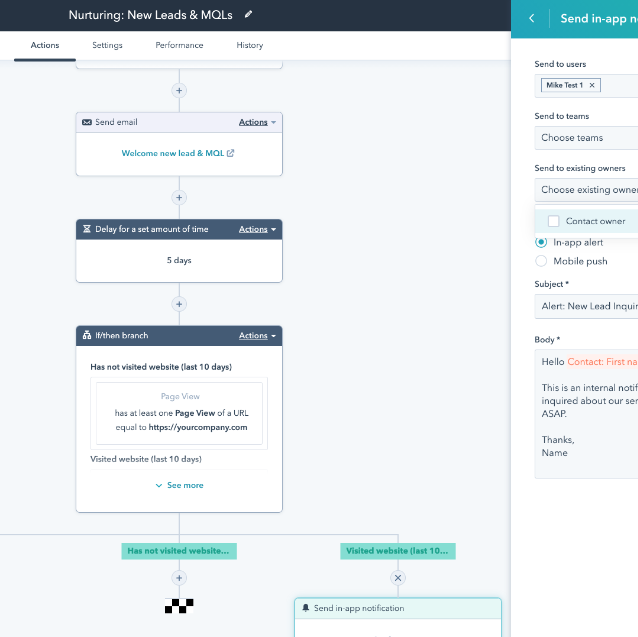Click the Has not visited website branch label
The width and height of the screenshot is (638, 637).
(x=179, y=551)
